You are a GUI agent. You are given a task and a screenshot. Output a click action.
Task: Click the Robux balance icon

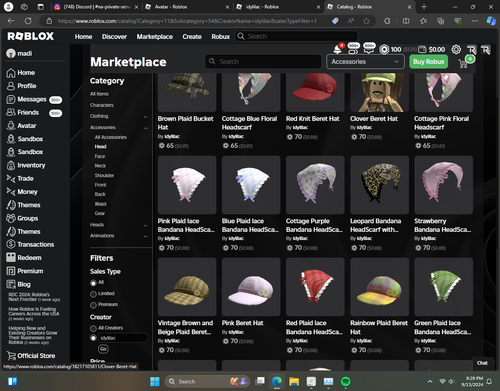tap(384, 50)
